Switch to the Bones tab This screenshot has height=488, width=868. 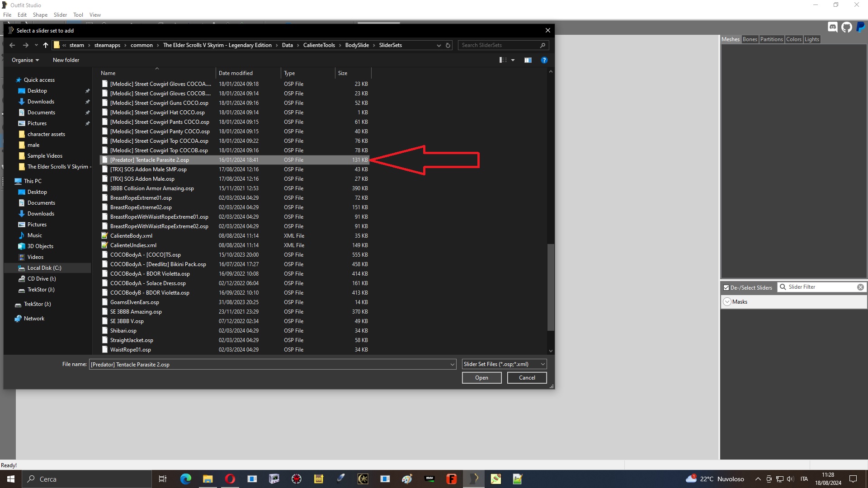pos(750,39)
